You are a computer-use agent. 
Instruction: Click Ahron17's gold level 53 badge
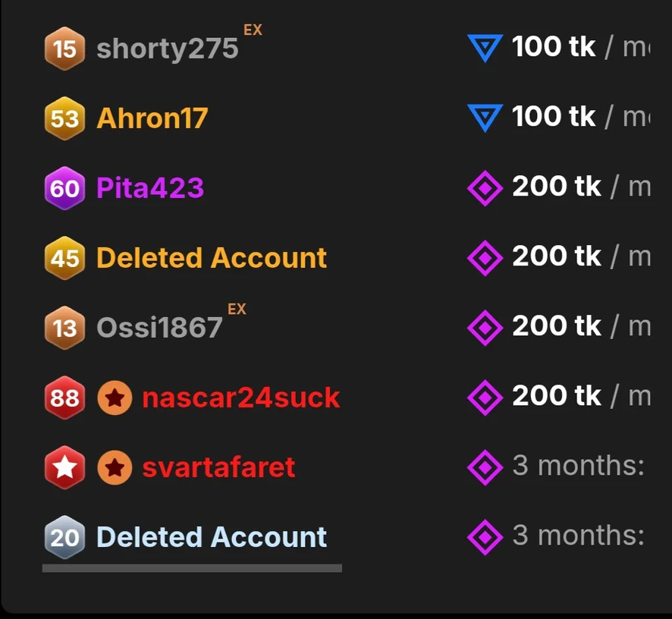coord(64,119)
